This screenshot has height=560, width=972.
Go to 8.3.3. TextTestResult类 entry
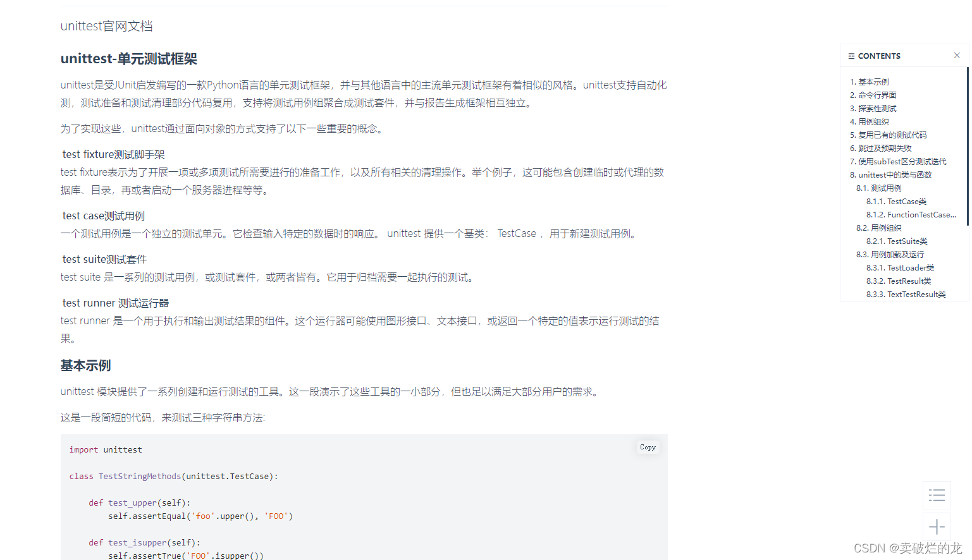coord(906,294)
